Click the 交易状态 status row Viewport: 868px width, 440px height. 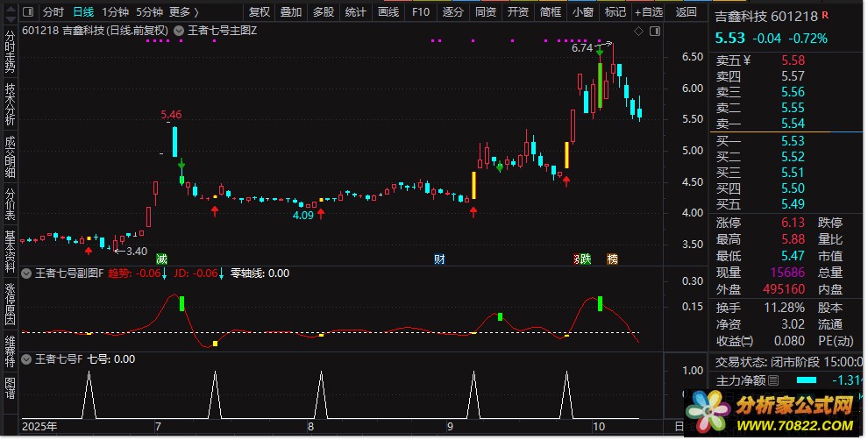pyautogui.click(x=788, y=362)
